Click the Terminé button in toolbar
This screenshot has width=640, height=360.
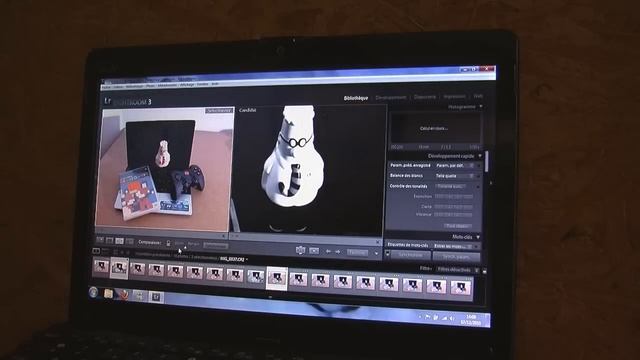point(358,253)
